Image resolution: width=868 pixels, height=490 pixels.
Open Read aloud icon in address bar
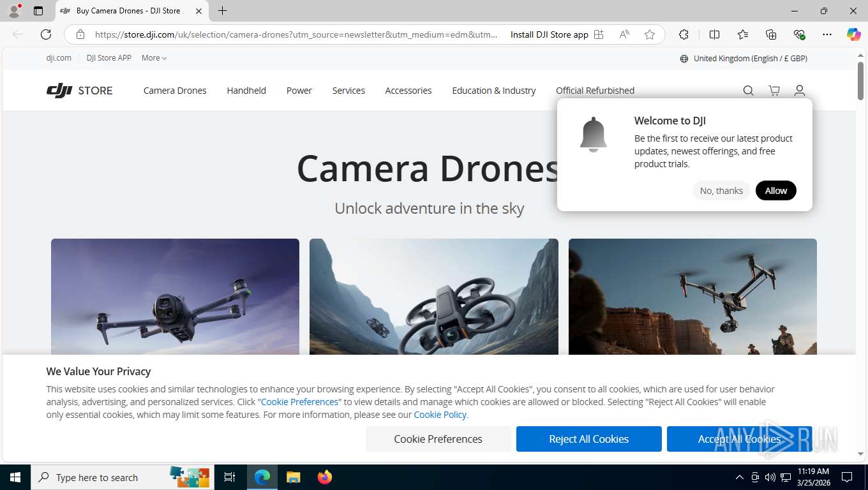tap(624, 34)
